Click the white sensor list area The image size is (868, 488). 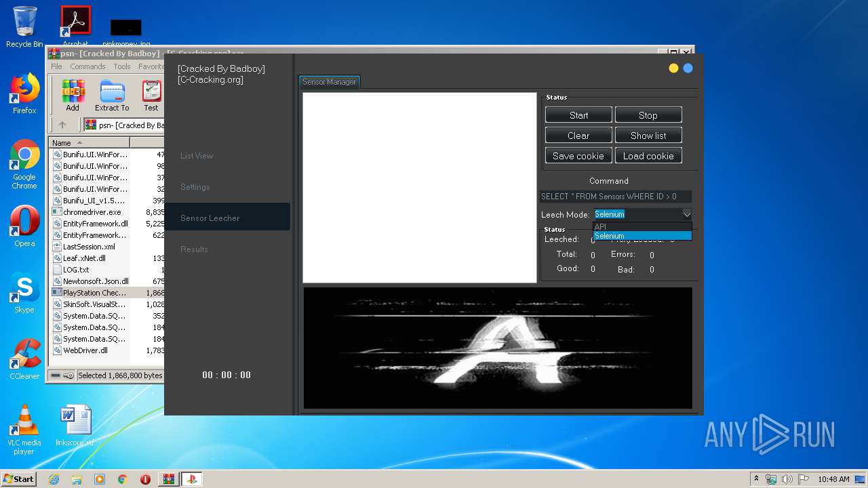point(419,188)
